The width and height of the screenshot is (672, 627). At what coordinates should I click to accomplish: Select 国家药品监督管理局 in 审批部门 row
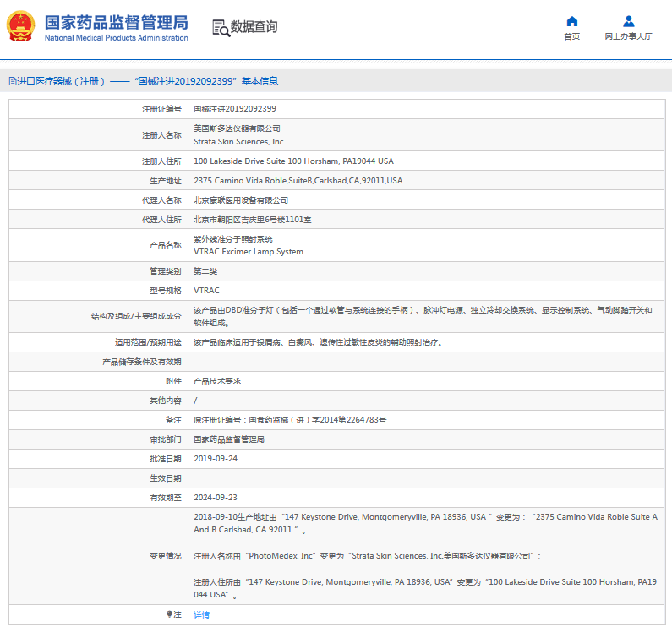tap(229, 439)
